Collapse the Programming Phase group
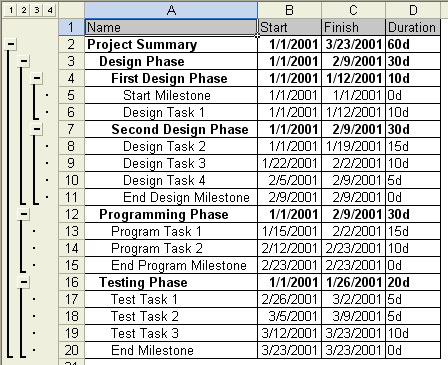 (24, 214)
